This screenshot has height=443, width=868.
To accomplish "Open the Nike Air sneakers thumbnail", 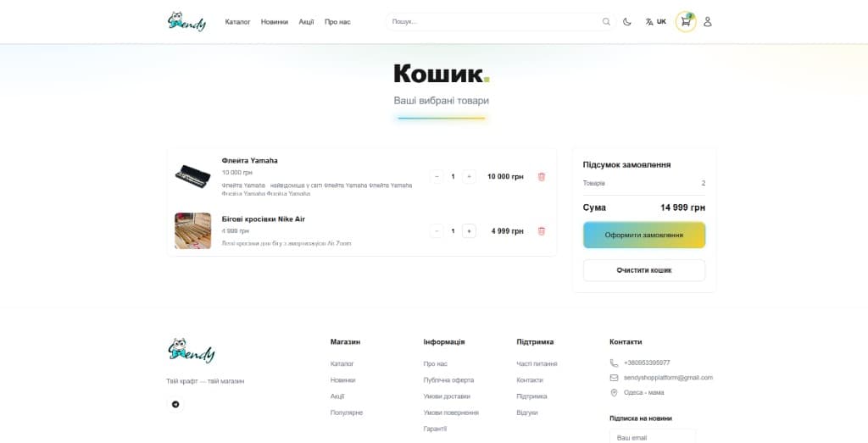I will pos(192,230).
